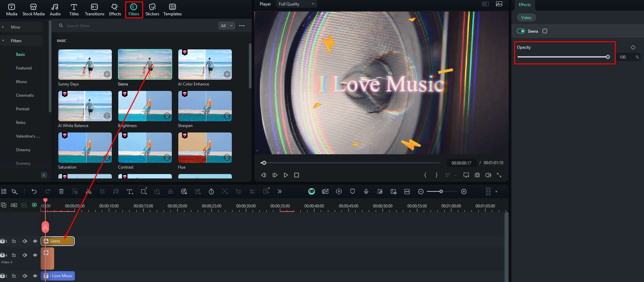Switch to the Media tab
Viewport: 644px width, 282px height.
(12, 10)
